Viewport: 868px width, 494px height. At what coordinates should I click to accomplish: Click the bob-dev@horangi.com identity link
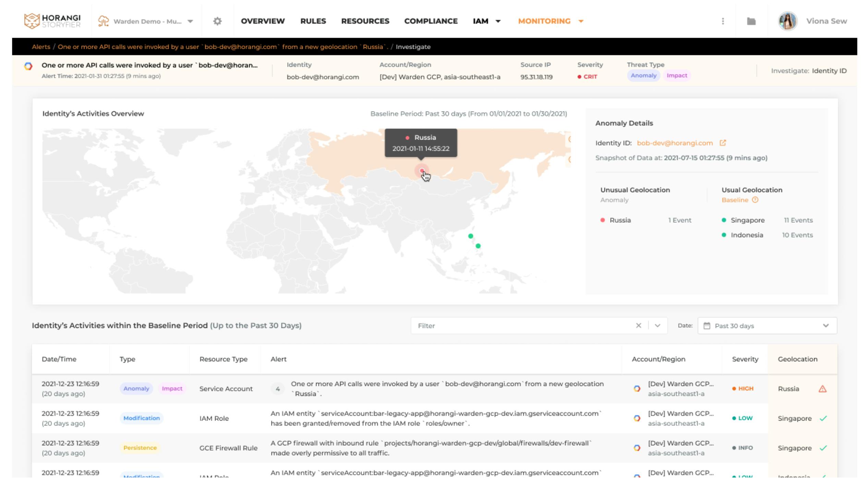(x=674, y=143)
